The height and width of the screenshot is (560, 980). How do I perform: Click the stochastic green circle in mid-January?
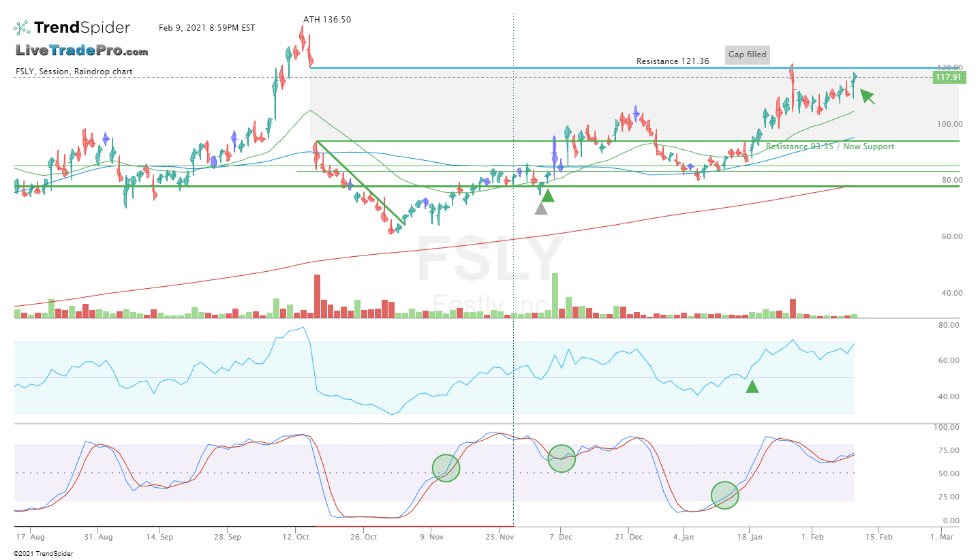[x=724, y=495]
